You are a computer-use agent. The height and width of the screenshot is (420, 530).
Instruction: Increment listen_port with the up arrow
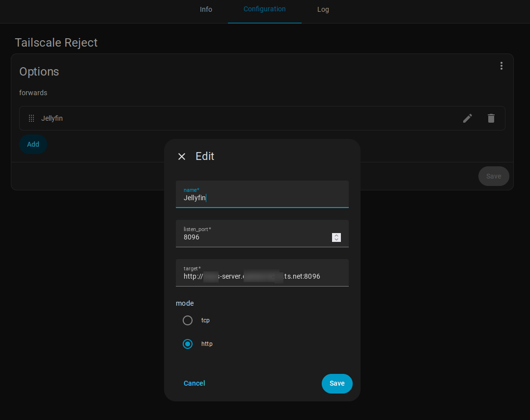pos(336,235)
